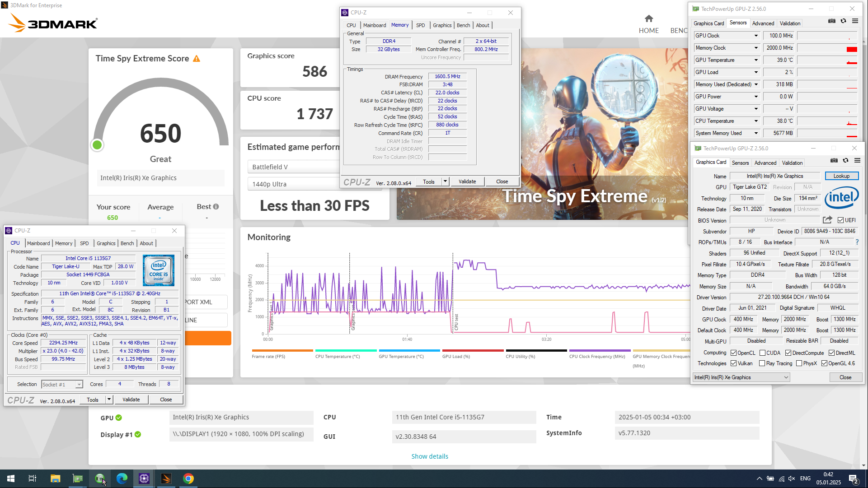The width and height of the screenshot is (868, 488).
Task: Expand GPU Load sensor dropdown
Action: pyautogui.click(x=756, y=72)
